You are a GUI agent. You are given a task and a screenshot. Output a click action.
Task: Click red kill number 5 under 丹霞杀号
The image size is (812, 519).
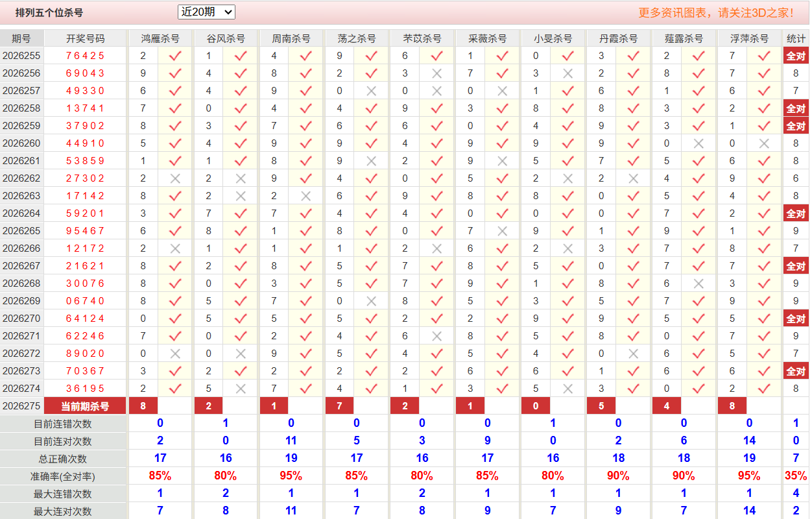pyautogui.click(x=601, y=406)
